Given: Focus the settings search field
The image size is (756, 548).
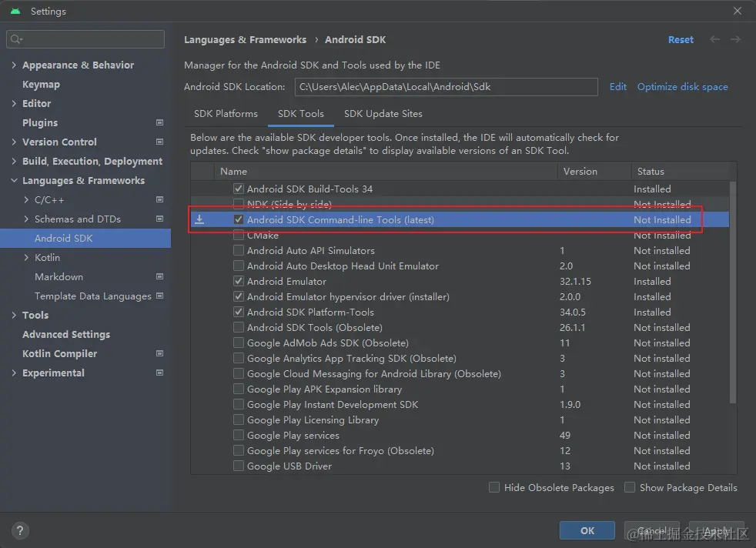Looking at the screenshot, I should click(x=85, y=39).
